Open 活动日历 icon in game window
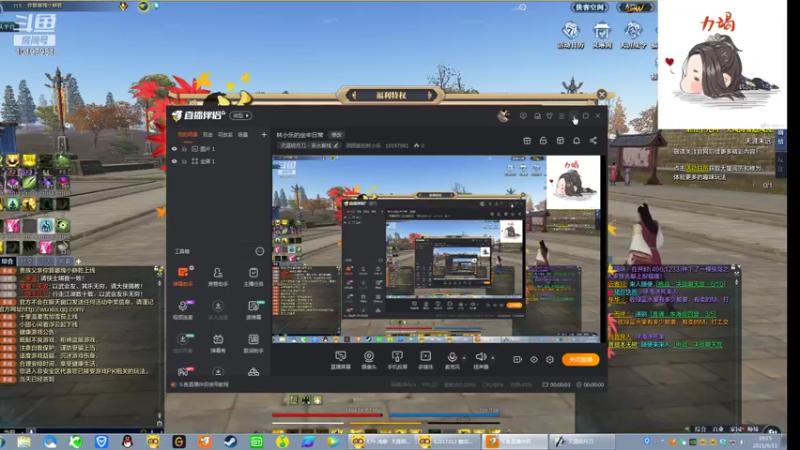The height and width of the screenshot is (450, 800). 570,35
